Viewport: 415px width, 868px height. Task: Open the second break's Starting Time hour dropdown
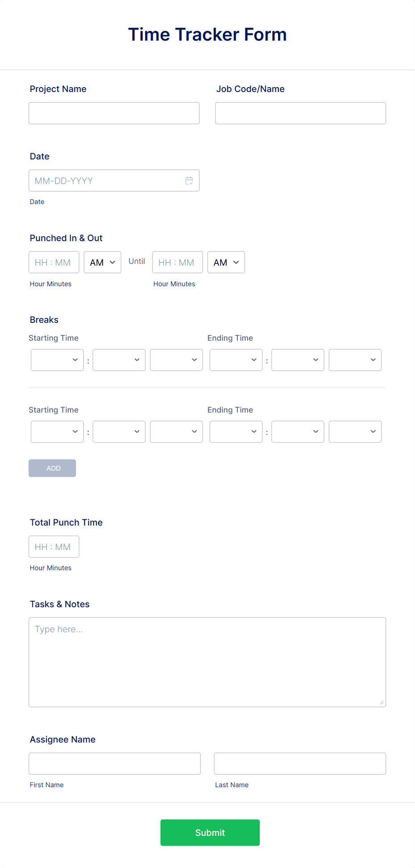pyautogui.click(x=57, y=431)
